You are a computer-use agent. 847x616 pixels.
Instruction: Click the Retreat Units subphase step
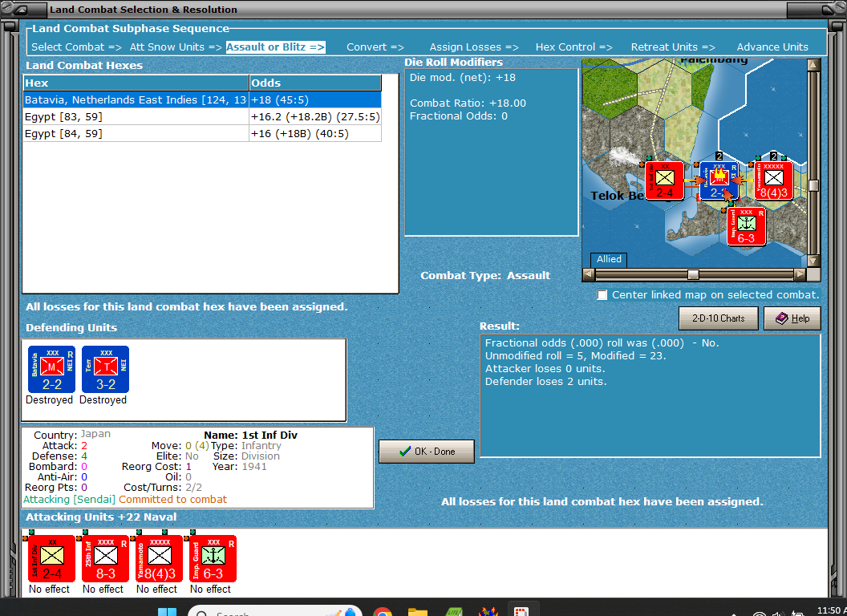[x=672, y=47]
